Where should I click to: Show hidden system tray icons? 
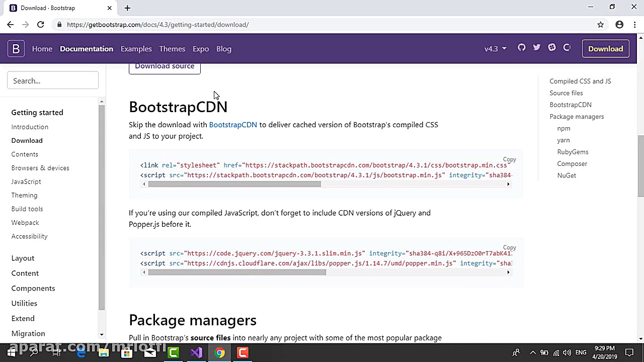533,352
